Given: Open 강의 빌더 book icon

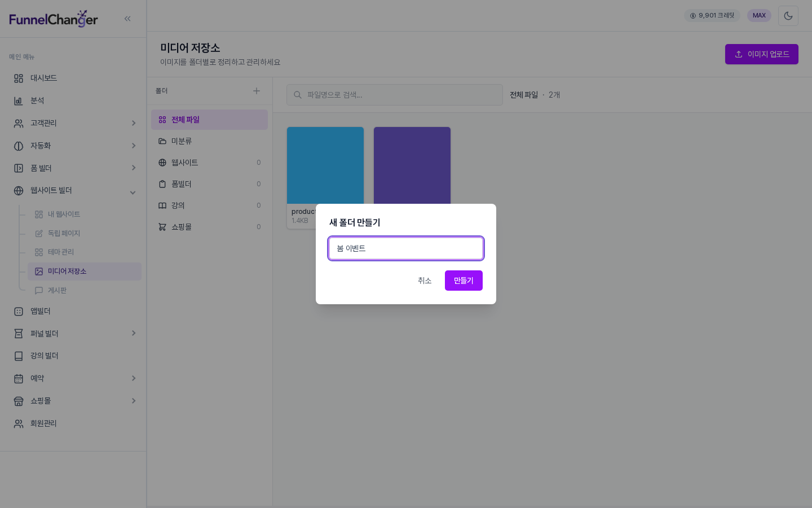Looking at the screenshot, I should coord(19,356).
